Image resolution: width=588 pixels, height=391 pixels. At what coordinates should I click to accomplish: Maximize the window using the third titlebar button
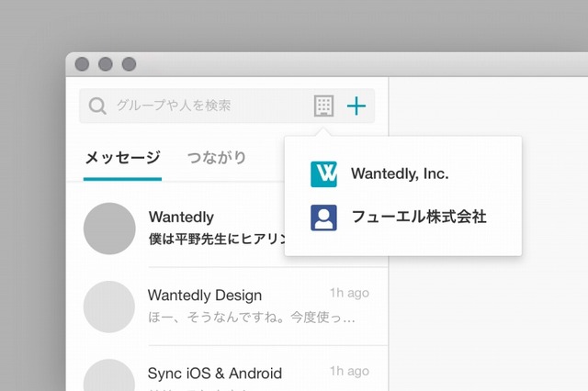129,64
